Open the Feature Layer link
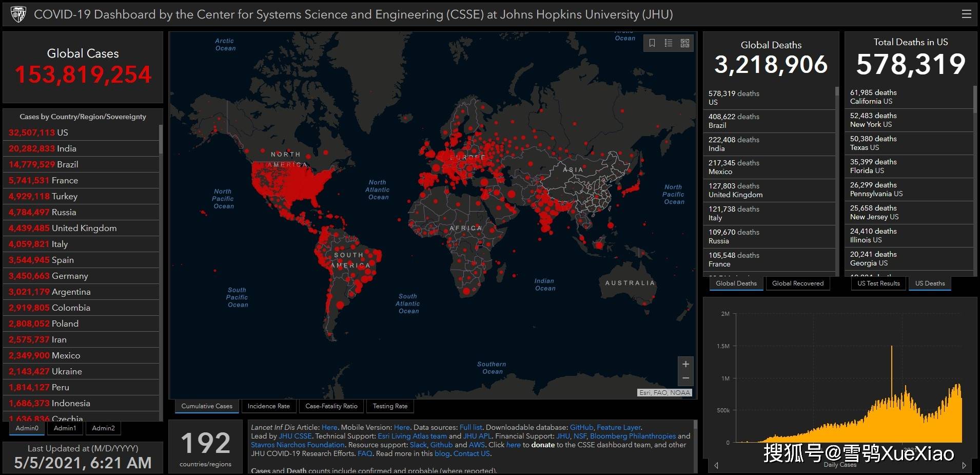980x475 pixels. point(619,427)
